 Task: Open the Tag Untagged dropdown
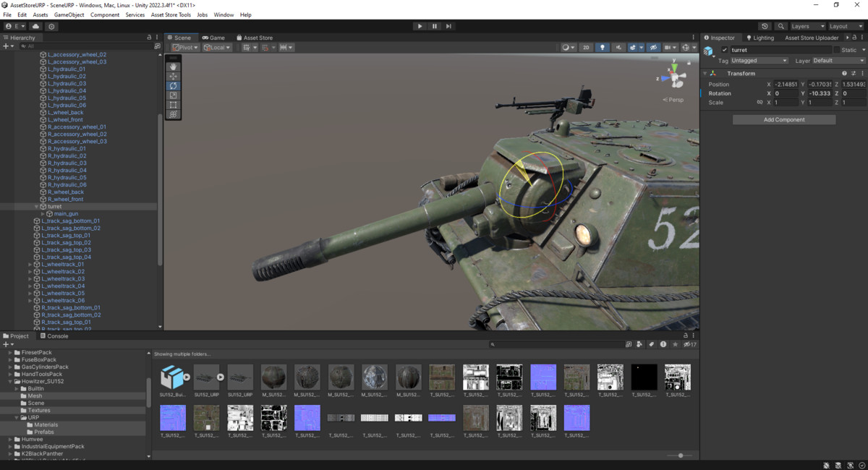(759, 61)
